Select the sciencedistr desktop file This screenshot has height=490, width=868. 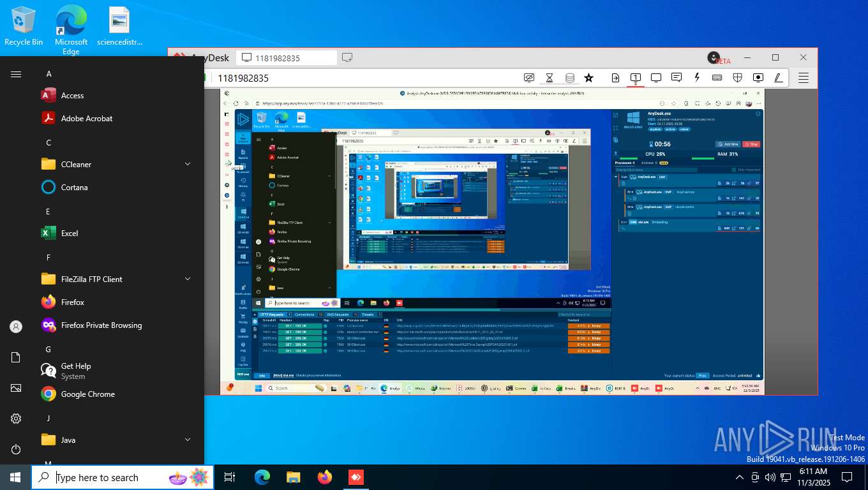[119, 26]
